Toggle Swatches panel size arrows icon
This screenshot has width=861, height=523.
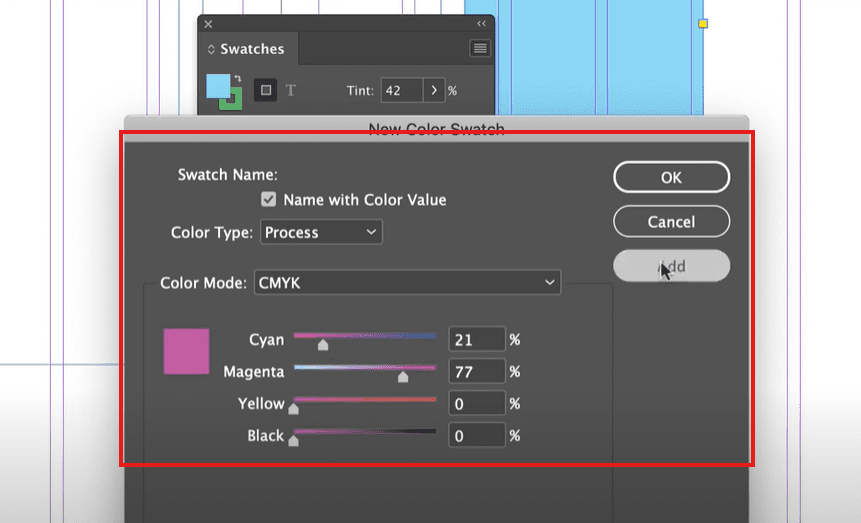pyautogui.click(x=211, y=49)
